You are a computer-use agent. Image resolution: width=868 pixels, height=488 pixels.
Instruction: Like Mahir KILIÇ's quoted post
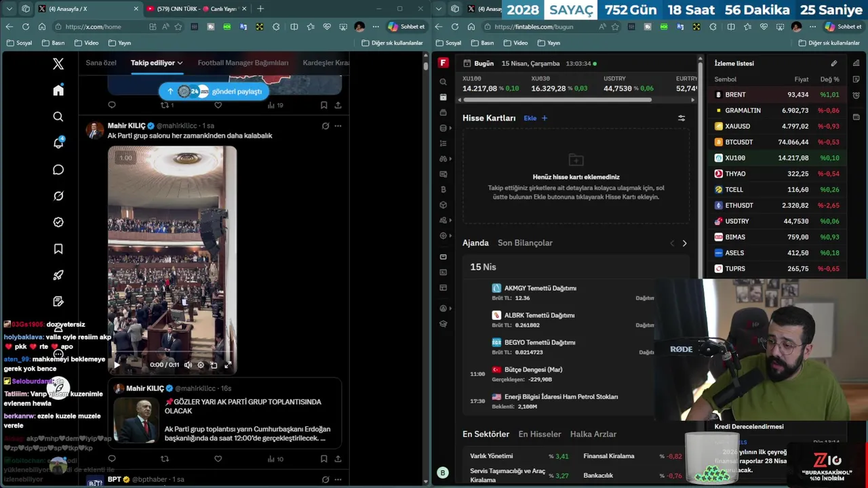(218, 459)
